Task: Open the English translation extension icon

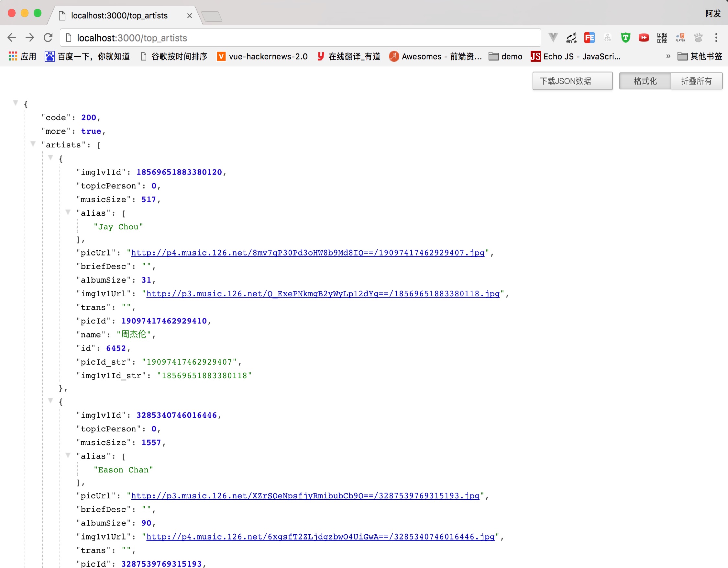Action: point(571,38)
